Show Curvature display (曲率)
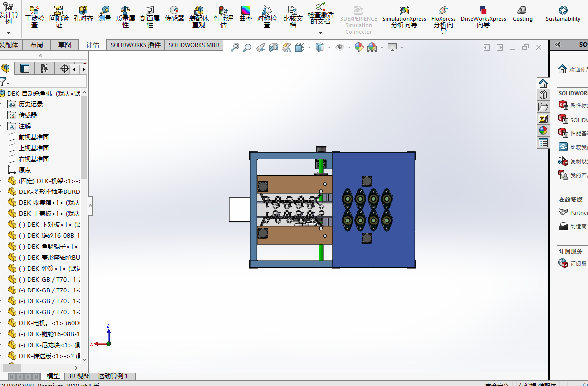The image size is (588, 386). [x=246, y=14]
